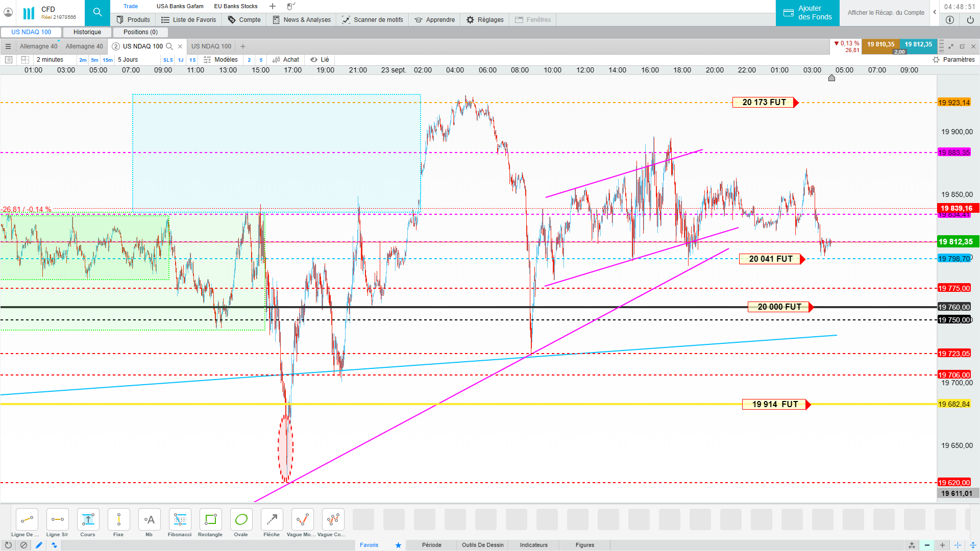
Task: Open the 2 minutes timeframe dropdown
Action: (x=50, y=60)
